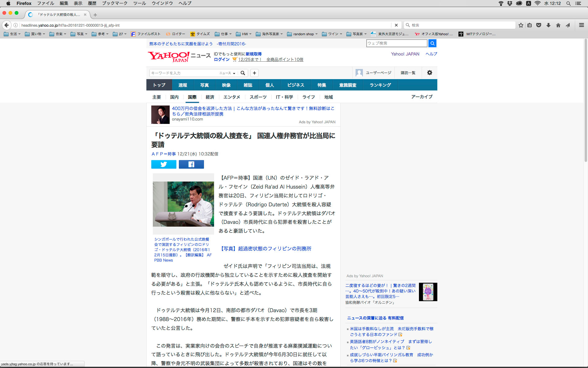Click the blue web search magnifier button
Screen dimensions: 588x368
coord(432,43)
